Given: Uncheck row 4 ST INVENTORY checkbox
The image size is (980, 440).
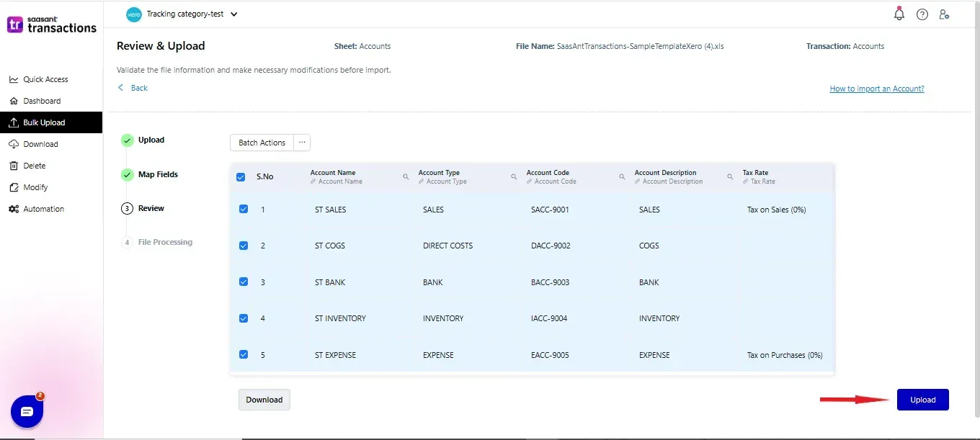Looking at the screenshot, I should coord(244,318).
